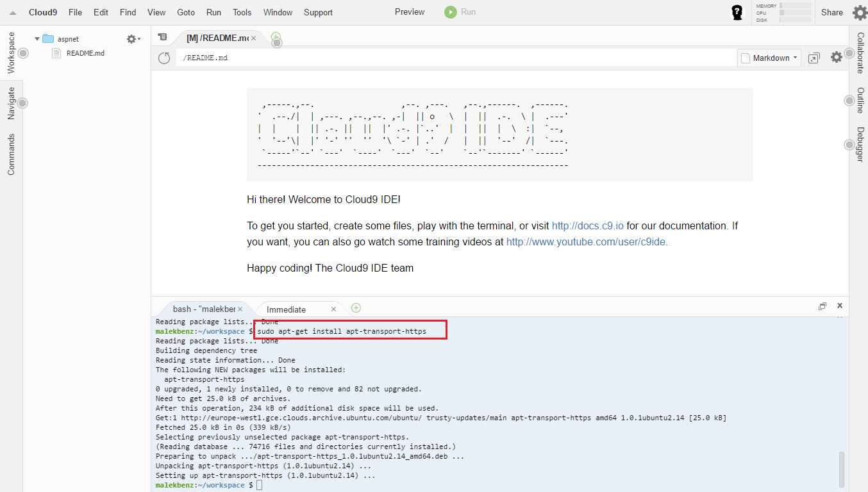The image size is (868, 492).
Task: Select README.md in file tree
Action: pyautogui.click(x=85, y=53)
